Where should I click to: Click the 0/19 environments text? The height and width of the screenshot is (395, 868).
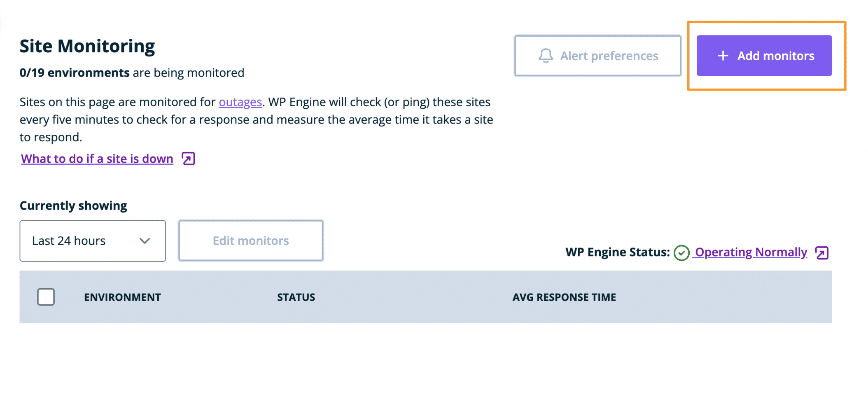[75, 73]
